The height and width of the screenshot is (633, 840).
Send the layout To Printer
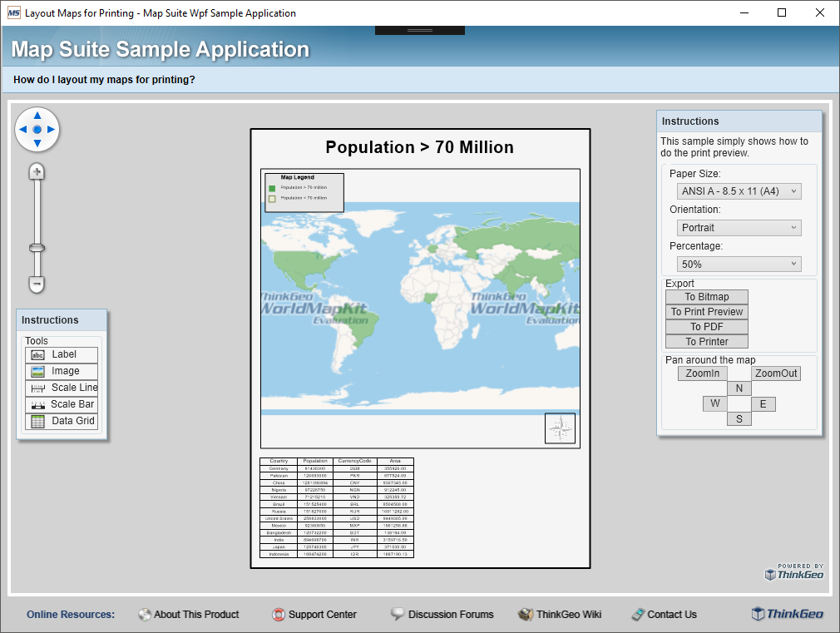tap(707, 342)
